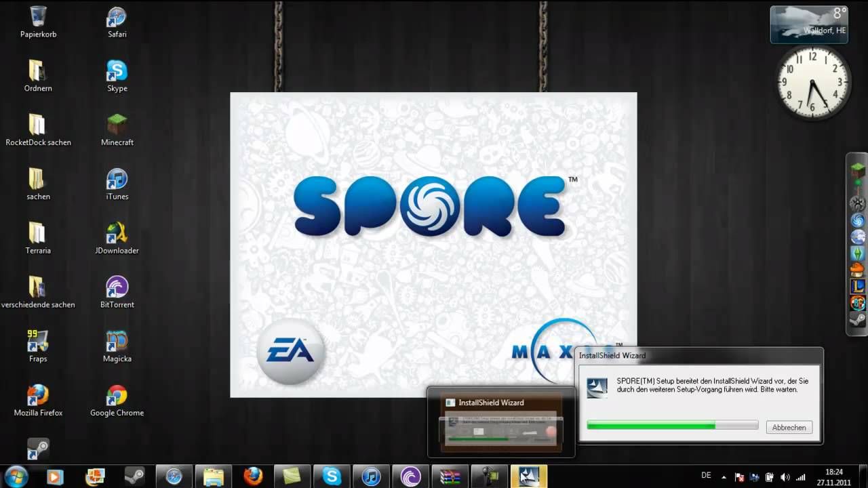Select the Skype desktop shortcut

(117, 76)
